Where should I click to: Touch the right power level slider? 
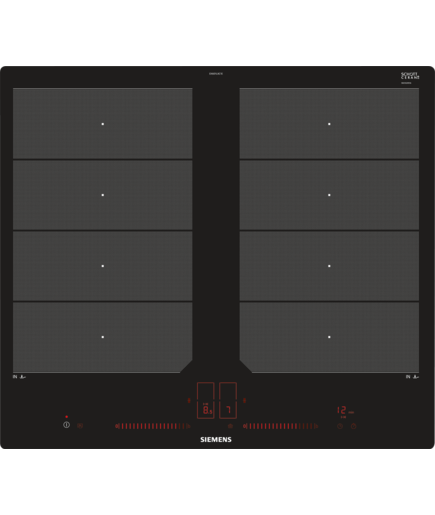tap(281, 426)
